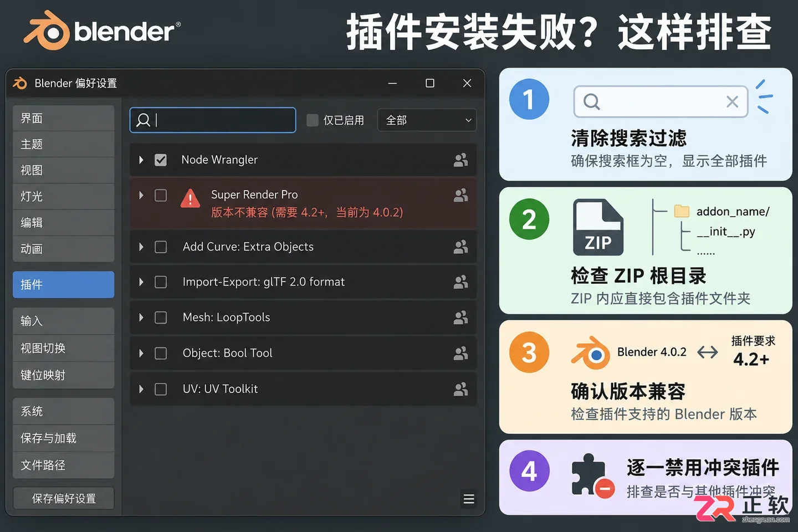Click the Super Render Pro community icon
Image resolution: width=798 pixels, height=532 pixels.
click(x=461, y=195)
